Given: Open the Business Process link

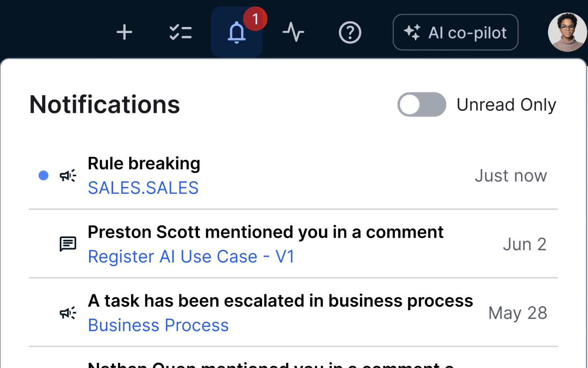Looking at the screenshot, I should [x=158, y=325].
